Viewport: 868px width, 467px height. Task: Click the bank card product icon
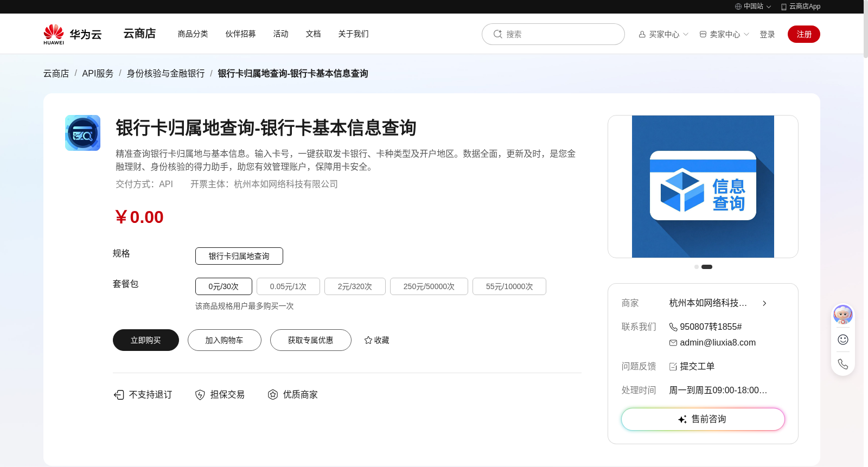click(82, 133)
